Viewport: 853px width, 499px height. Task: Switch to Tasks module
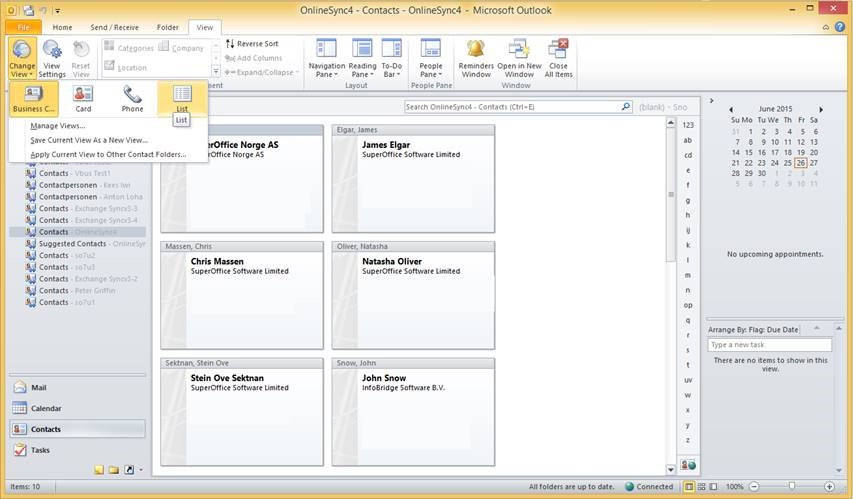(77, 450)
